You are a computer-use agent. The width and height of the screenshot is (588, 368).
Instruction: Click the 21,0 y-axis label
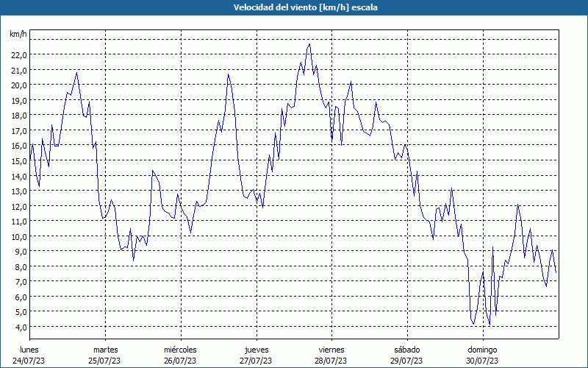20,71
